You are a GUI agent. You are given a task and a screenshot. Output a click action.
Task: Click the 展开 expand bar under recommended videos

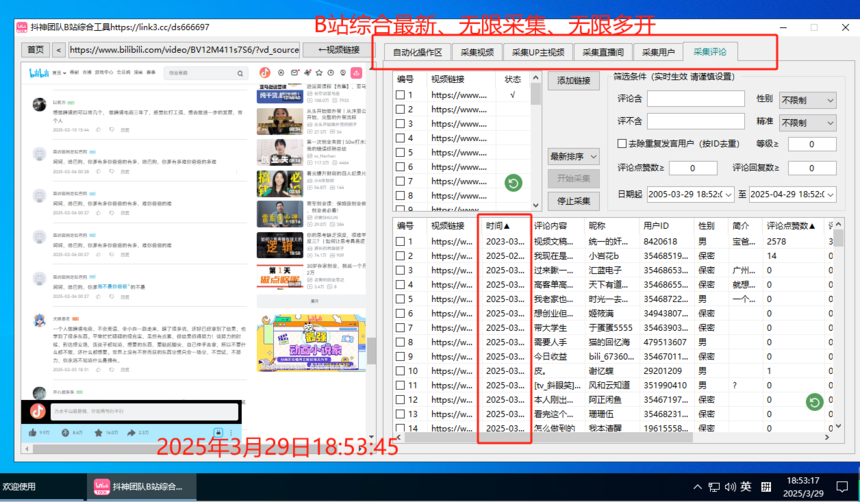click(x=314, y=301)
